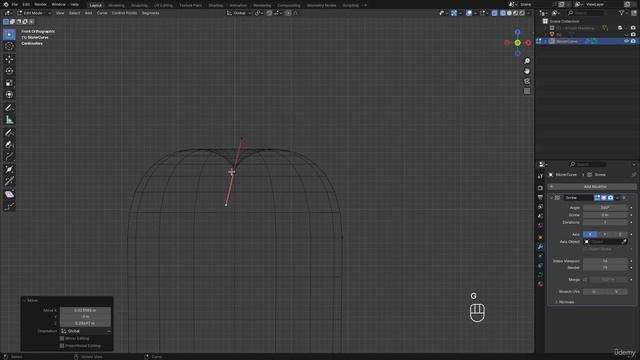Toggle Screw modifier render display
Viewport: 640px width, 360px height.
pos(610,198)
